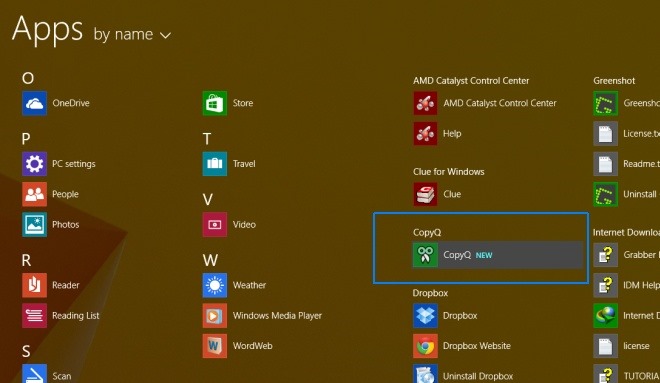Click the 'OneDrive' app label
The image size is (660, 383).
tap(71, 103)
